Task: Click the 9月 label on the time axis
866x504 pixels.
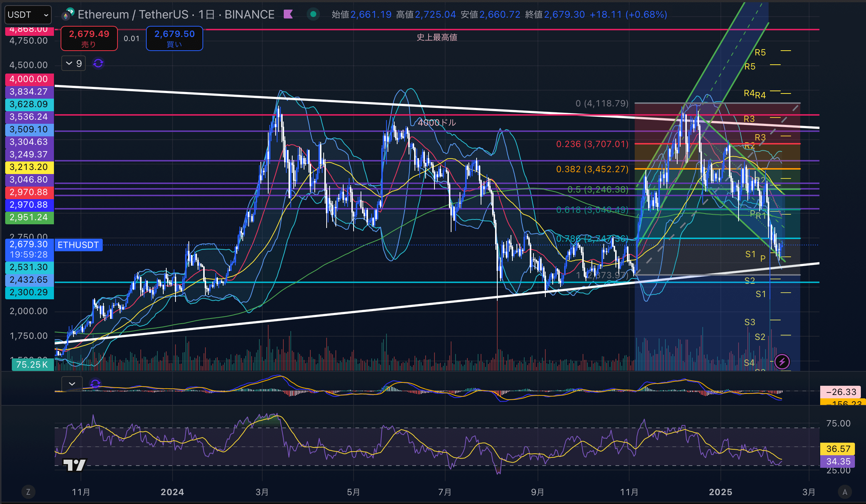Action: tap(538, 492)
